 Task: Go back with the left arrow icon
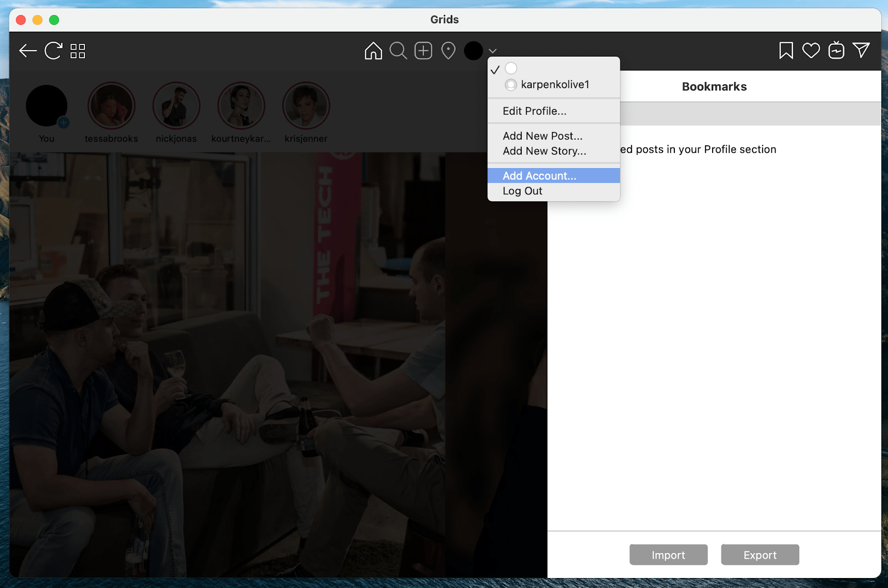27,51
